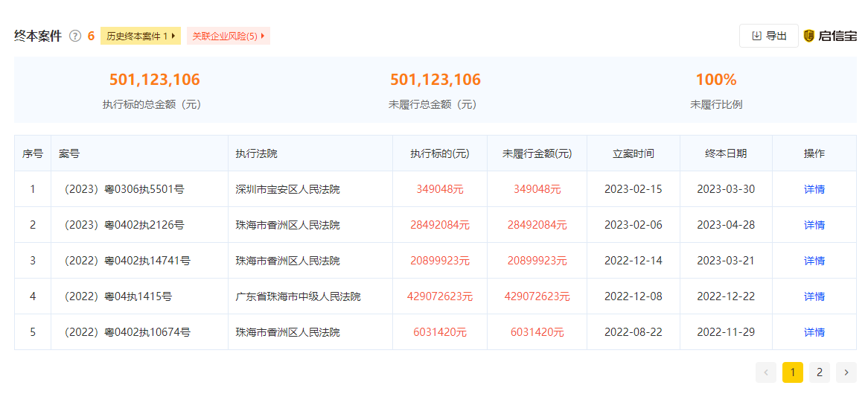The image size is (868, 397).
Task: Click filing date 2022-12-14
Action: [x=634, y=261]
